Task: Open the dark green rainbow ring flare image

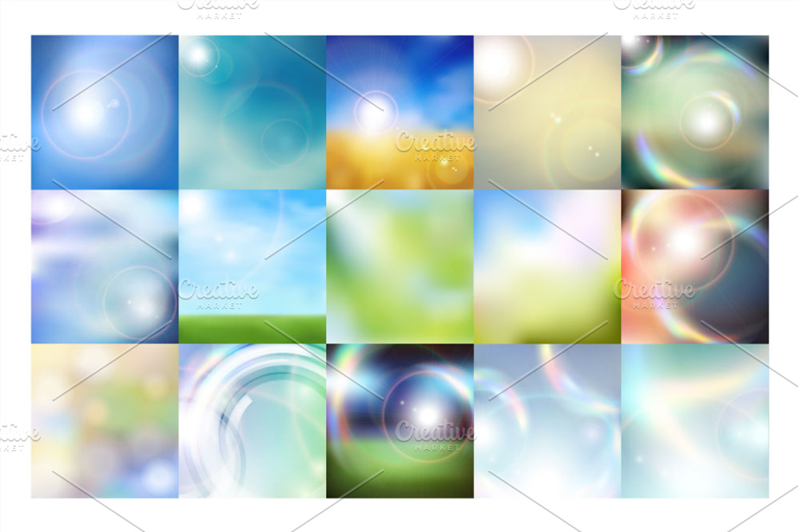Action: 695,112
